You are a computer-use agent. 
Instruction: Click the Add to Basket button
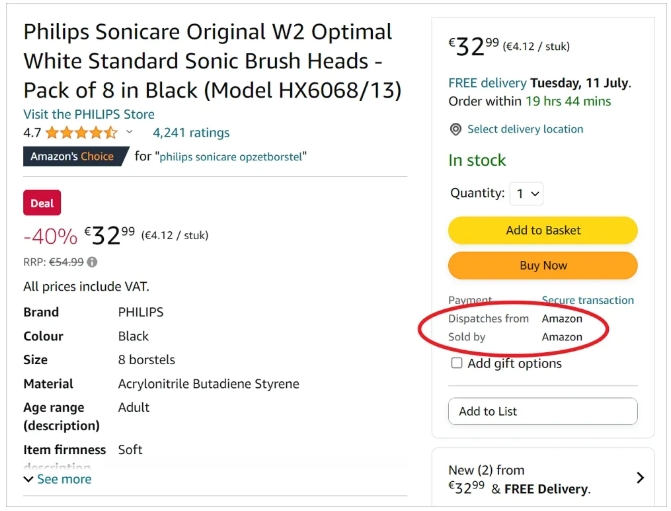pos(543,230)
